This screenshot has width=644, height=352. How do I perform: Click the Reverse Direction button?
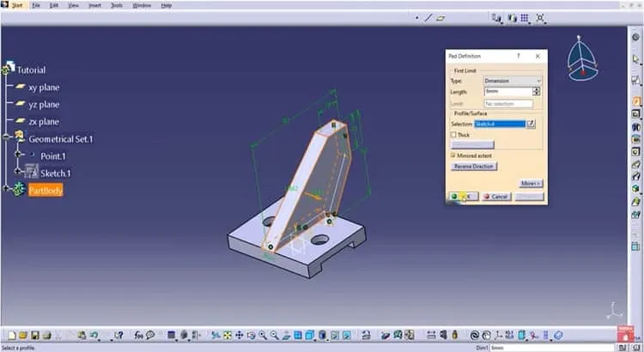pyautogui.click(x=473, y=167)
